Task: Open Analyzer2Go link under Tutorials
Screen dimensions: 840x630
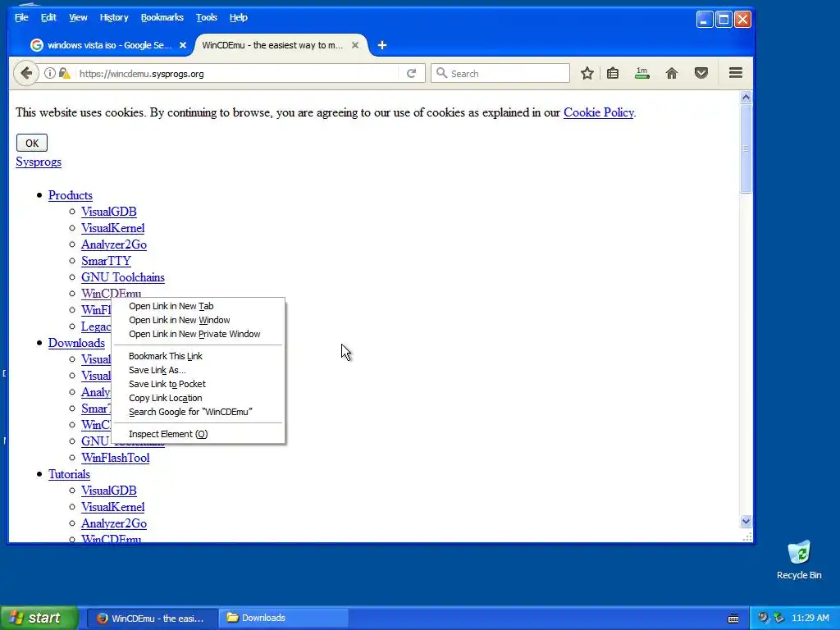Action: pos(114,523)
